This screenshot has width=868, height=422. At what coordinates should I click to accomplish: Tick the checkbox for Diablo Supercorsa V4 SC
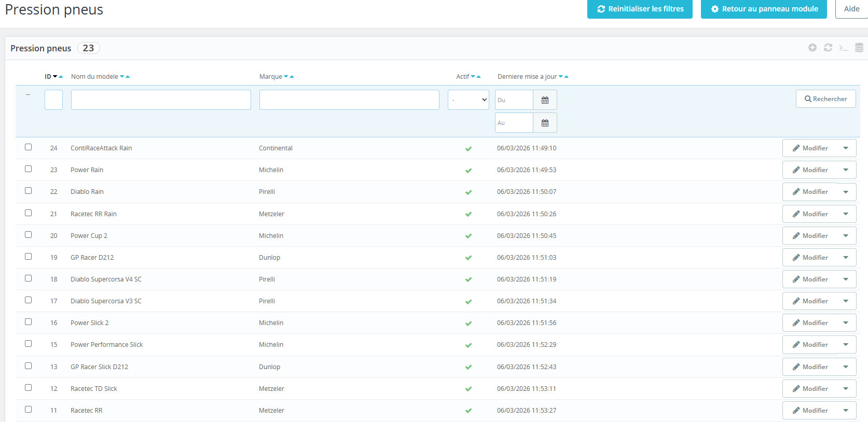coord(29,278)
